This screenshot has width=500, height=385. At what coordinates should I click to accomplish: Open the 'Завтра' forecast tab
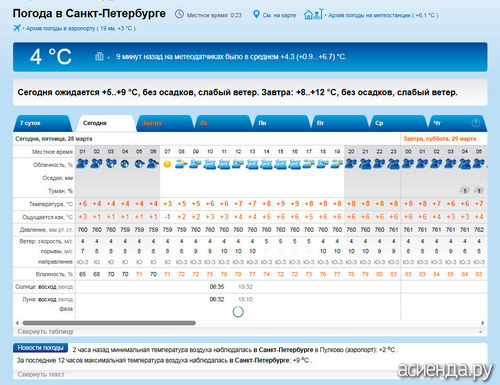coord(151,123)
